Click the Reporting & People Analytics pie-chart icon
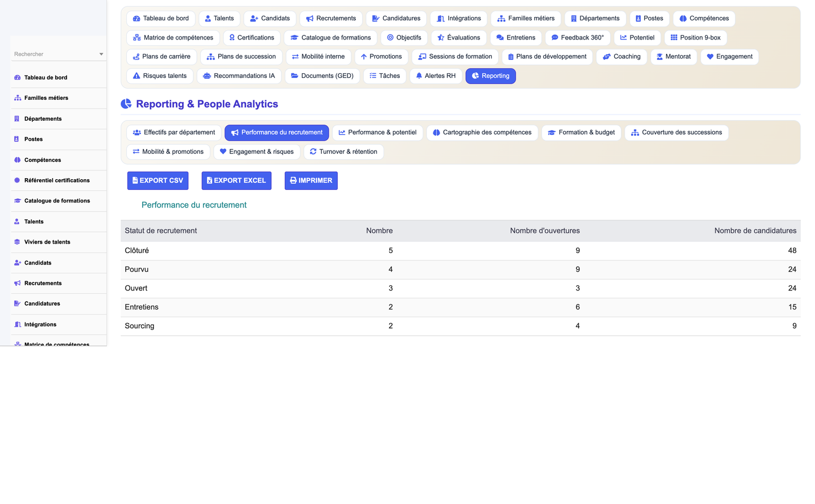The image size is (815, 504). click(x=126, y=104)
